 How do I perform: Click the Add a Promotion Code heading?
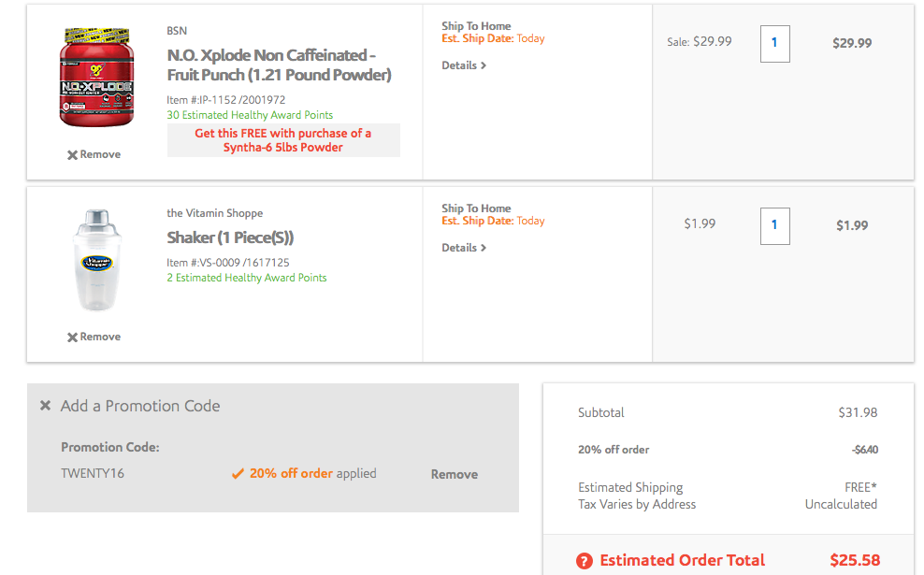[x=140, y=406]
